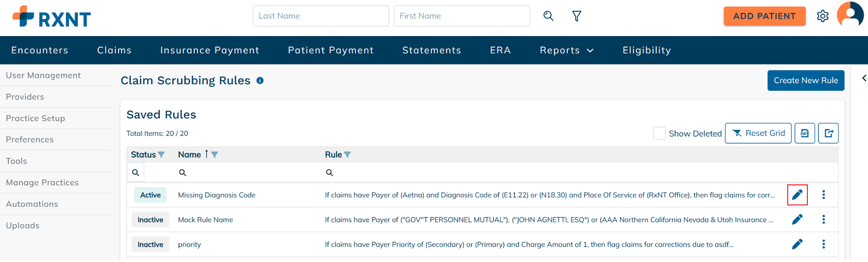Open more options for priority rule
The height and width of the screenshot is (262, 868).
click(x=823, y=244)
